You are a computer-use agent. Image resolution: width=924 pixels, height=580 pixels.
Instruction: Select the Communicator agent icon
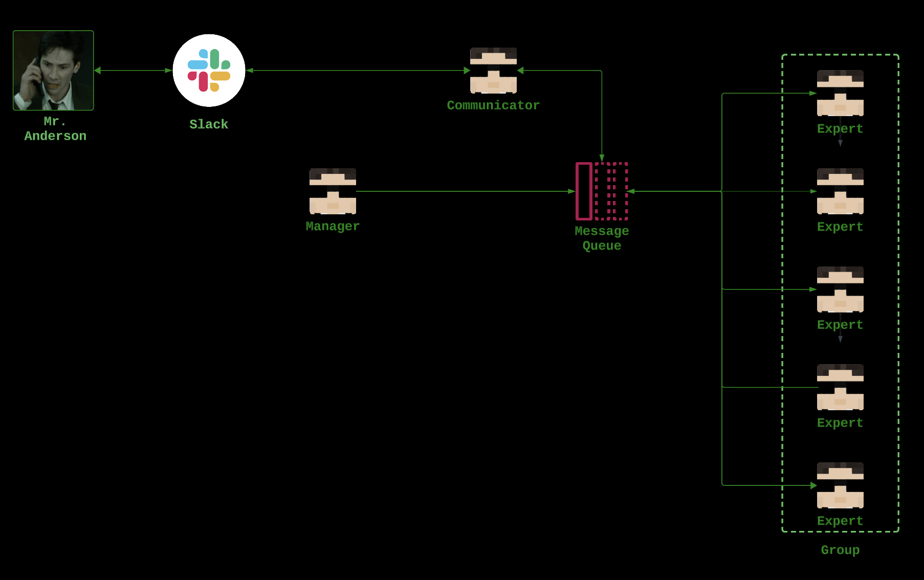tap(493, 71)
